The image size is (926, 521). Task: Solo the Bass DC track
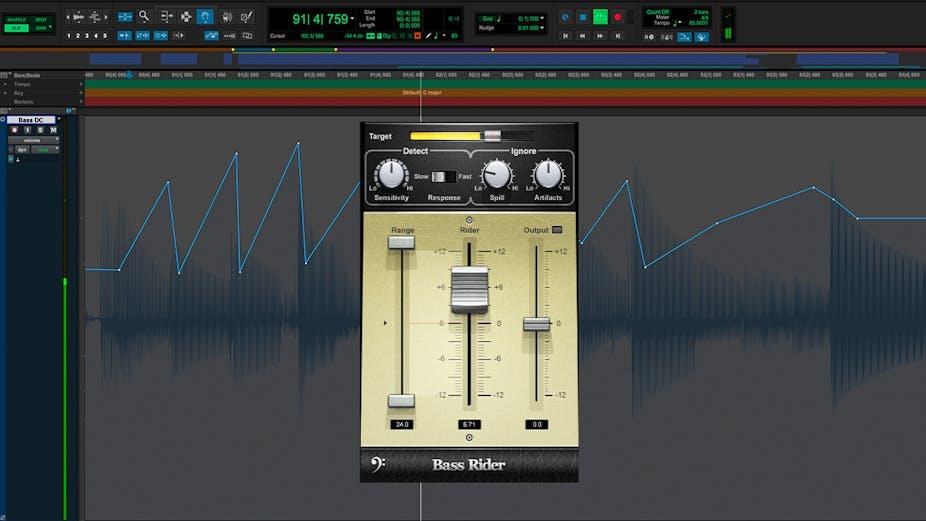pyautogui.click(x=40, y=130)
